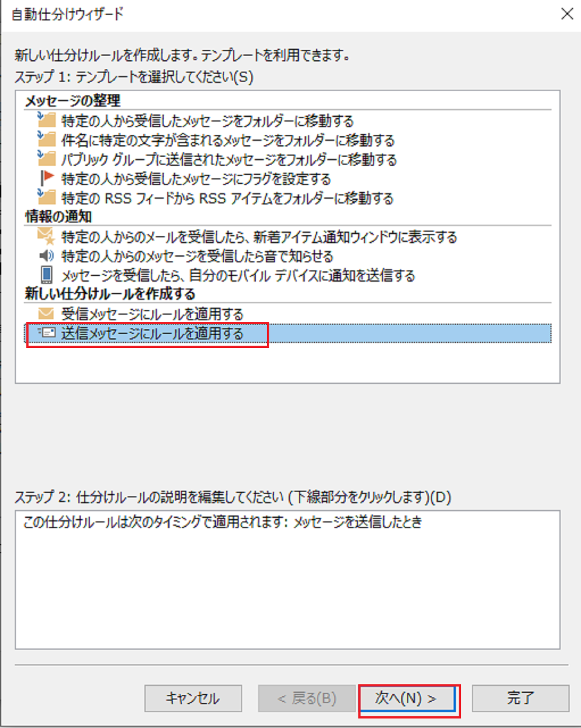Click folder icon for 特定の人から受信したメッセージ rule
The height and width of the screenshot is (728, 581).
(x=46, y=119)
